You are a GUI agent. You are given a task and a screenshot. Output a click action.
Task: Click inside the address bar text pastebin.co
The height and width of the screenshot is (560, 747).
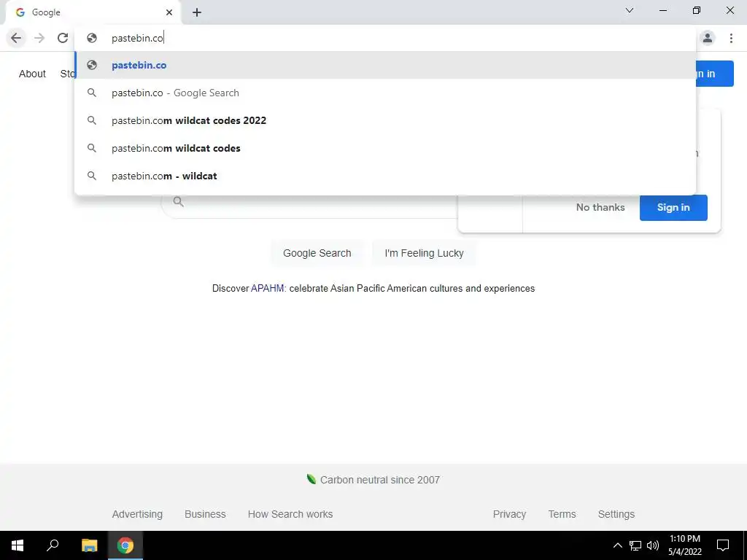[x=137, y=38]
